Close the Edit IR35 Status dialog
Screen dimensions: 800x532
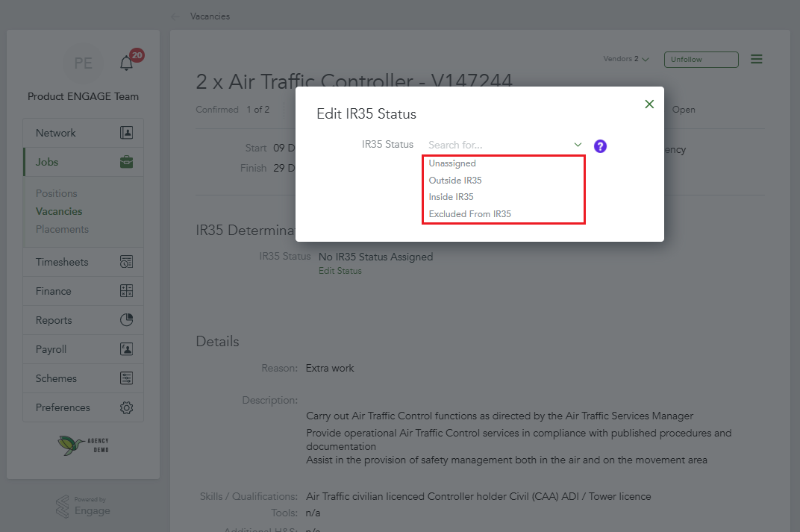[x=649, y=104]
